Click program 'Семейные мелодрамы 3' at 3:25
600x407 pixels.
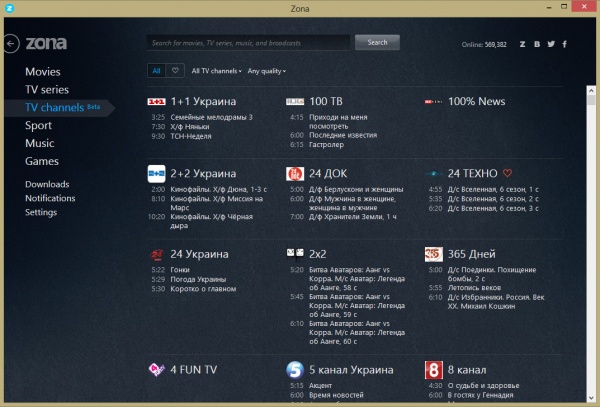[x=212, y=117]
